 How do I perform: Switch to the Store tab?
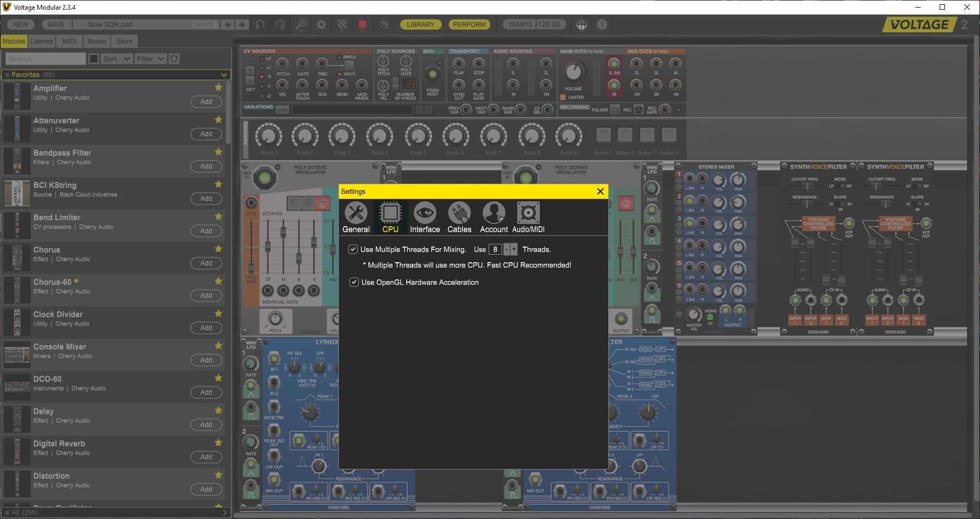pos(124,41)
